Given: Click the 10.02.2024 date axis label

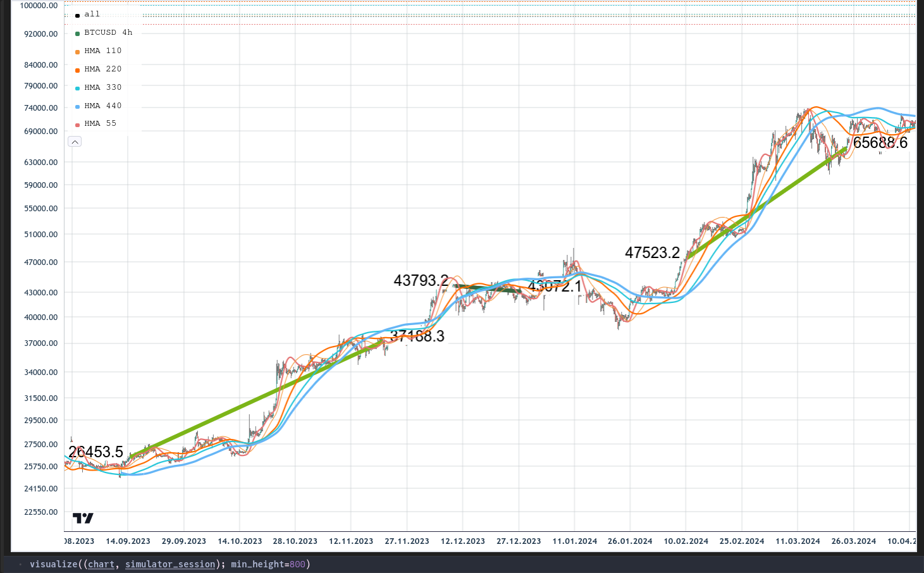Looking at the screenshot, I should click(x=686, y=541).
